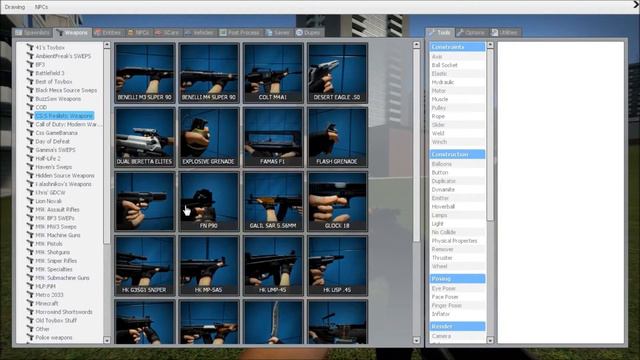Click category list scroll-down arrow
This screenshot has height=360, width=640.
click(x=107, y=340)
